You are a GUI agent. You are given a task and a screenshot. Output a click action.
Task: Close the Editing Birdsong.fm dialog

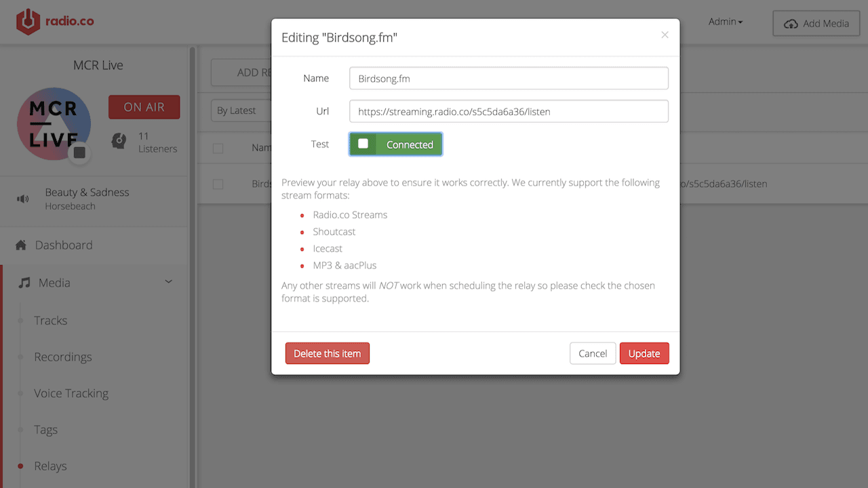point(665,35)
